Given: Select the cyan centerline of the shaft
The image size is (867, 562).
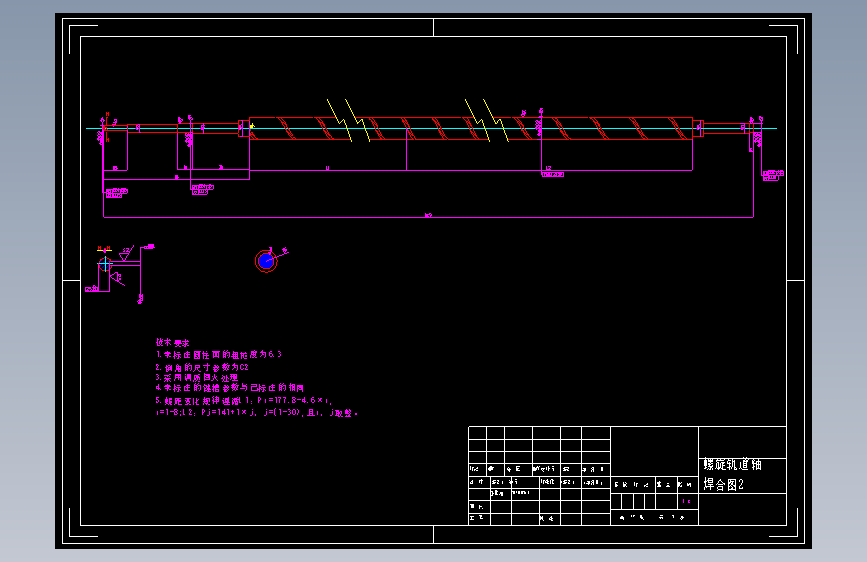Looking at the screenshot, I should 431,128.
